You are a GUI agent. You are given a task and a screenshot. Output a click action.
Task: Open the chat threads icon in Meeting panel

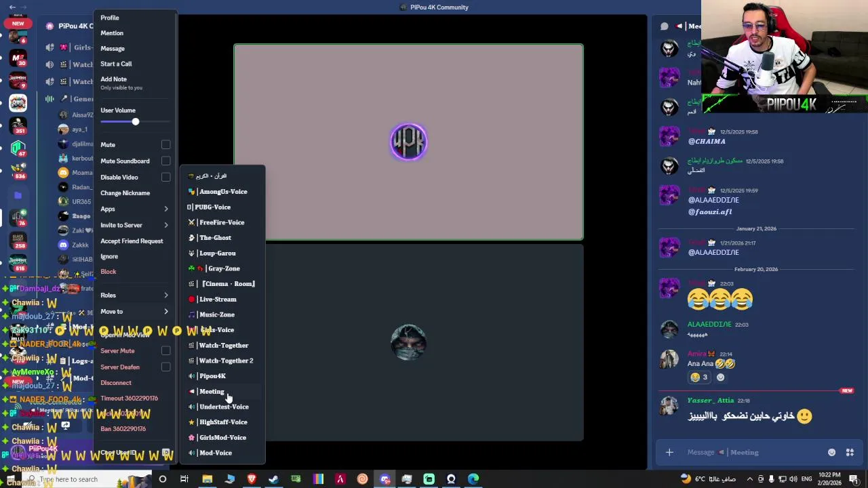tap(665, 26)
